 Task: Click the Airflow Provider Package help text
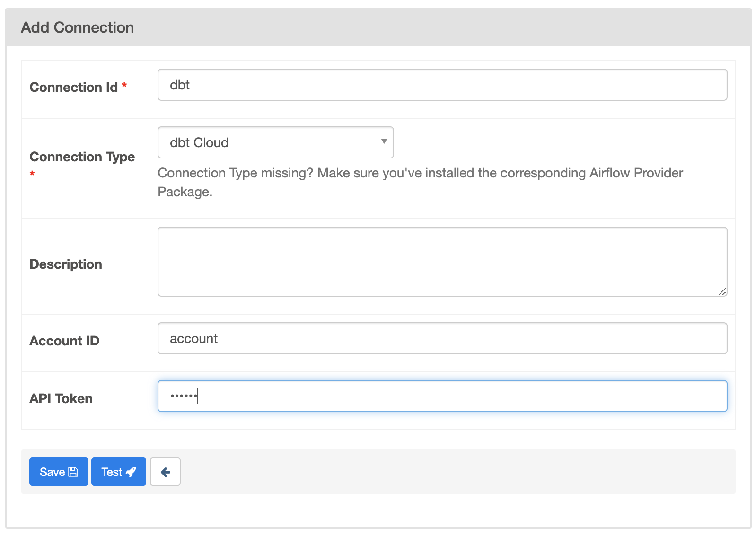click(420, 182)
